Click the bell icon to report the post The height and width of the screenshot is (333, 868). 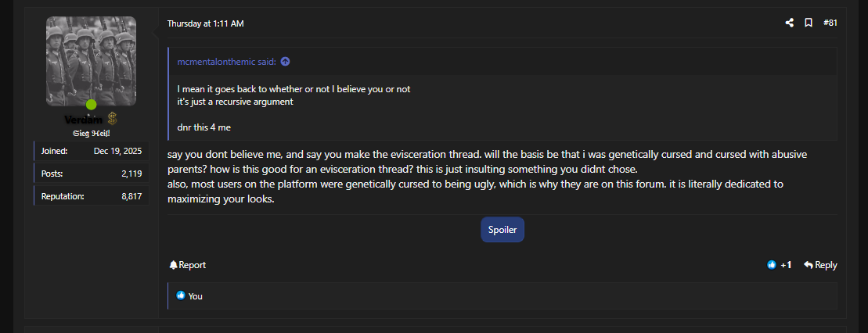point(174,265)
